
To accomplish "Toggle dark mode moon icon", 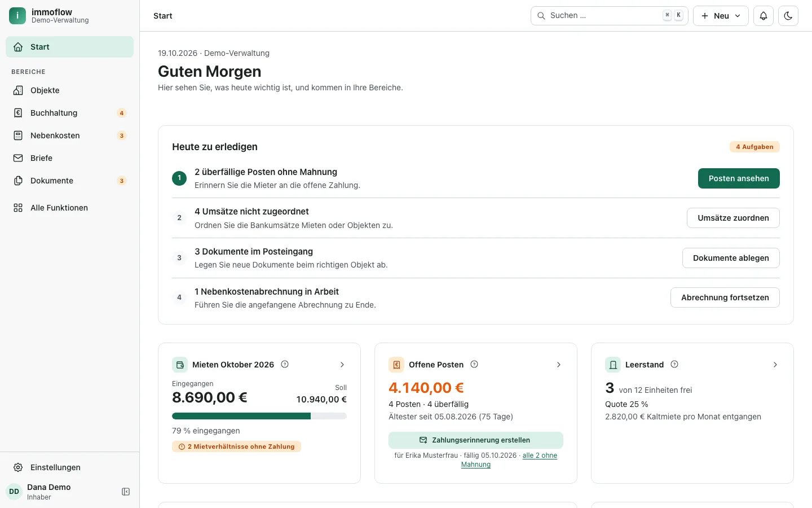I will 788,16.
